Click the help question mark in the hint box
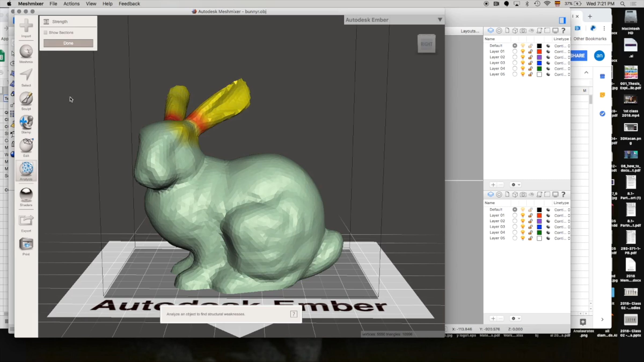Image resolution: width=644 pixels, height=362 pixels. click(x=294, y=314)
